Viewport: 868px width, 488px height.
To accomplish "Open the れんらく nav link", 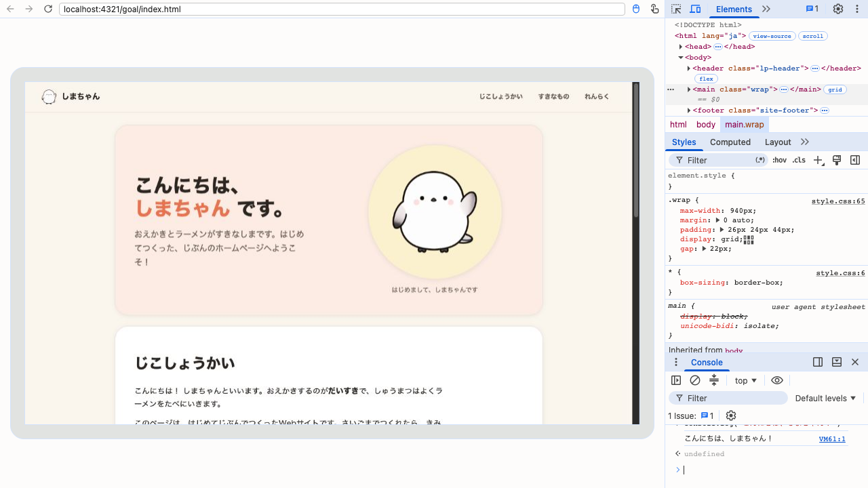I will click(597, 97).
